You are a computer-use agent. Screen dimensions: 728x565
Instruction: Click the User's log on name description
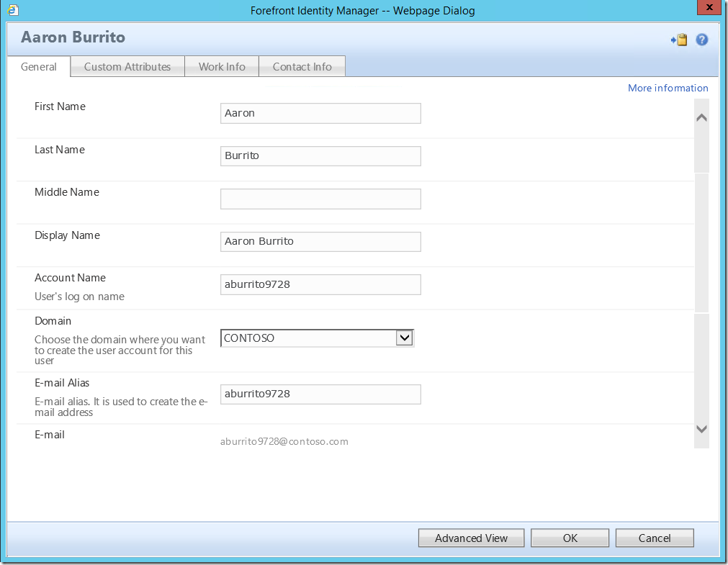coord(79,297)
